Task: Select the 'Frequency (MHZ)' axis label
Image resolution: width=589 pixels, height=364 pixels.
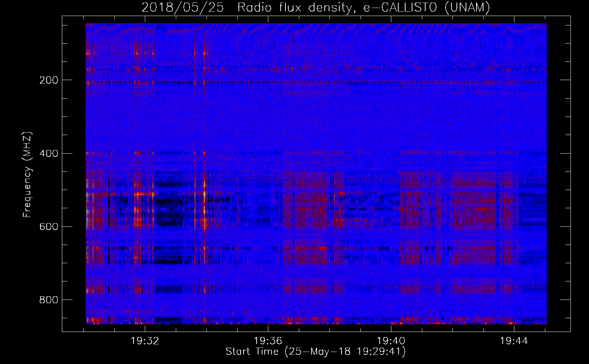Action: click(27, 174)
